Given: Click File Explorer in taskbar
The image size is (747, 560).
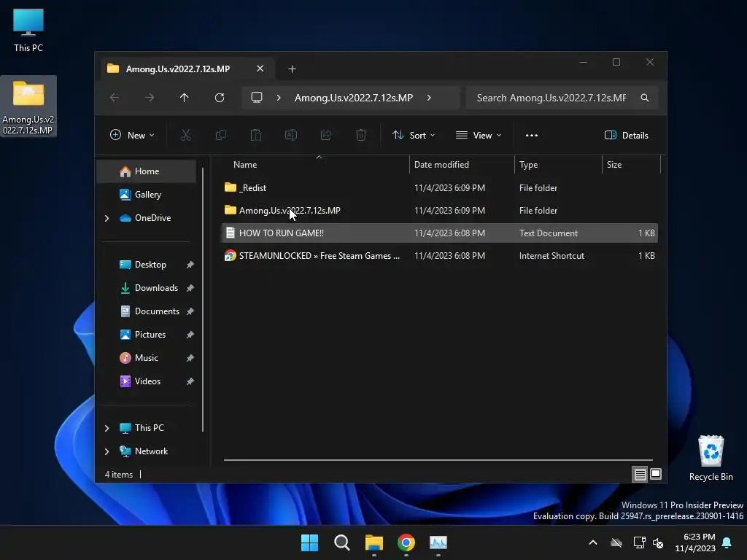Looking at the screenshot, I should click(374, 542).
